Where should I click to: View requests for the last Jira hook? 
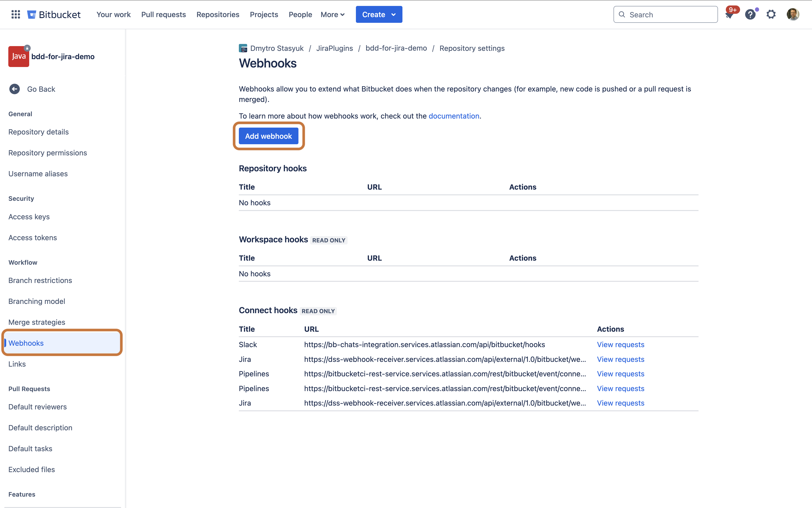click(620, 403)
